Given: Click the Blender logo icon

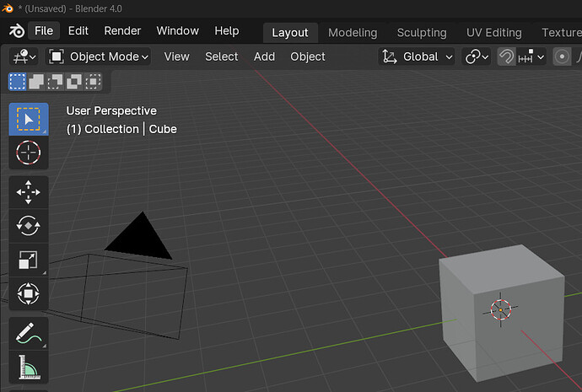Looking at the screenshot, I should point(16,31).
